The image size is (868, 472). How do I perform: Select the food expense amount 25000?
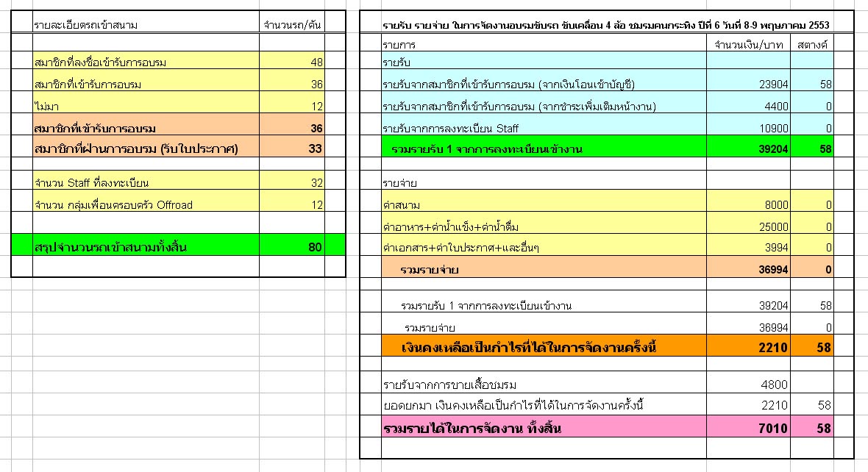coord(748,226)
